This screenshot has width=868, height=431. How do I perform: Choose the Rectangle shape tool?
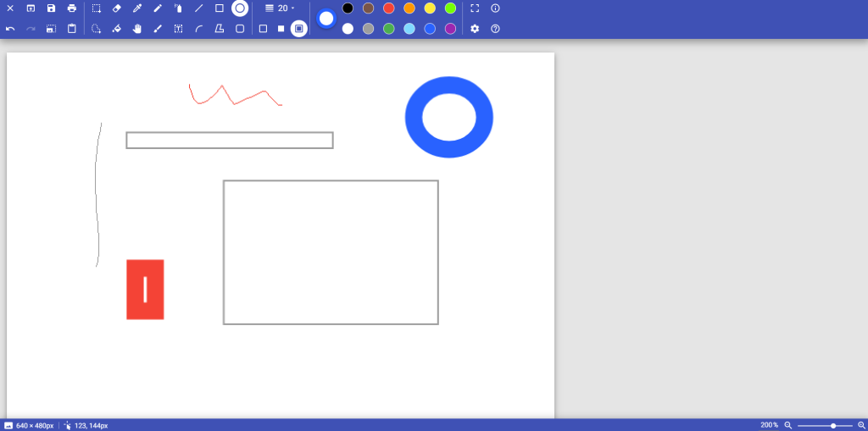click(x=220, y=8)
